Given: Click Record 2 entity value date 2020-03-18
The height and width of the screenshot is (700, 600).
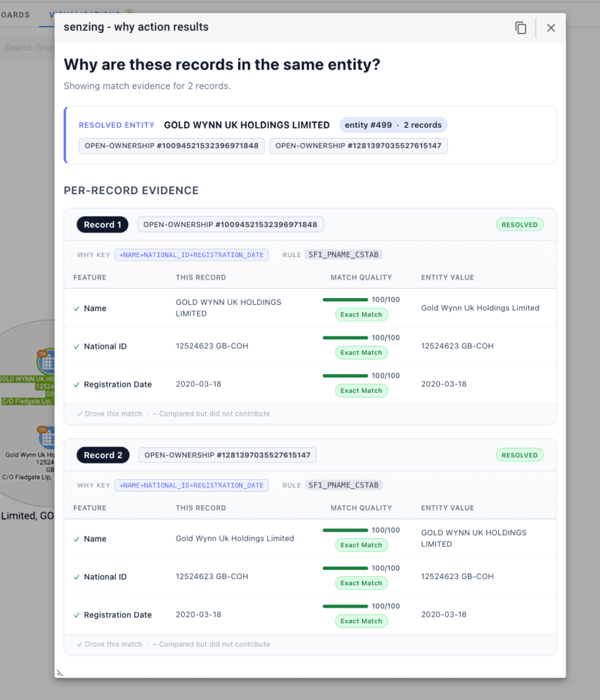Looking at the screenshot, I should tap(443, 615).
